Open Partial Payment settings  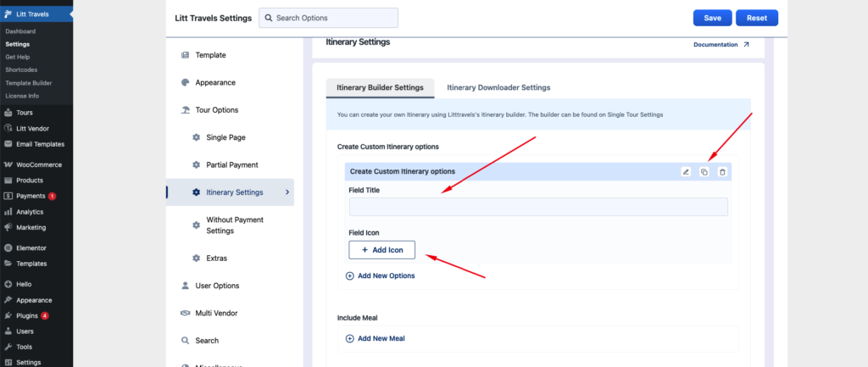click(x=231, y=164)
